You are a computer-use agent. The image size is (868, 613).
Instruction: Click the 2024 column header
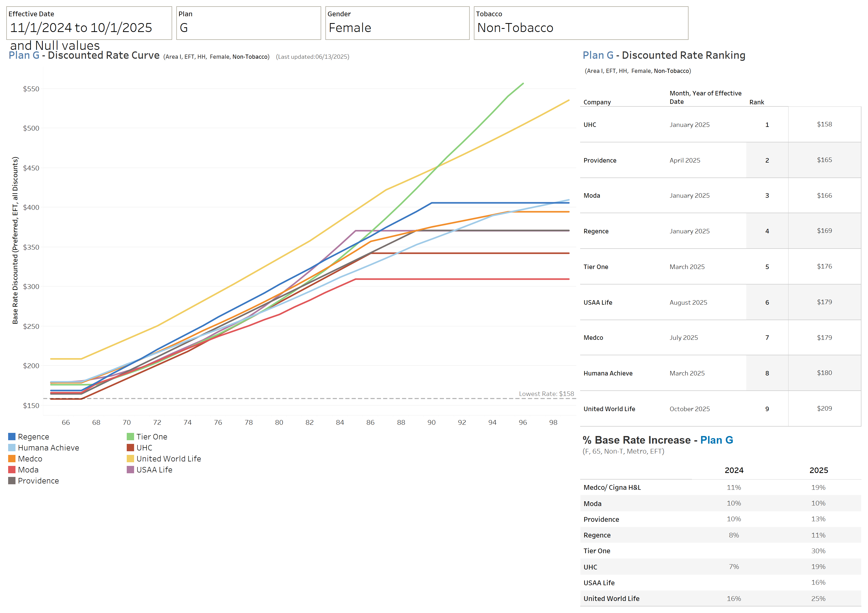pyautogui.click(x=734, y=470)
